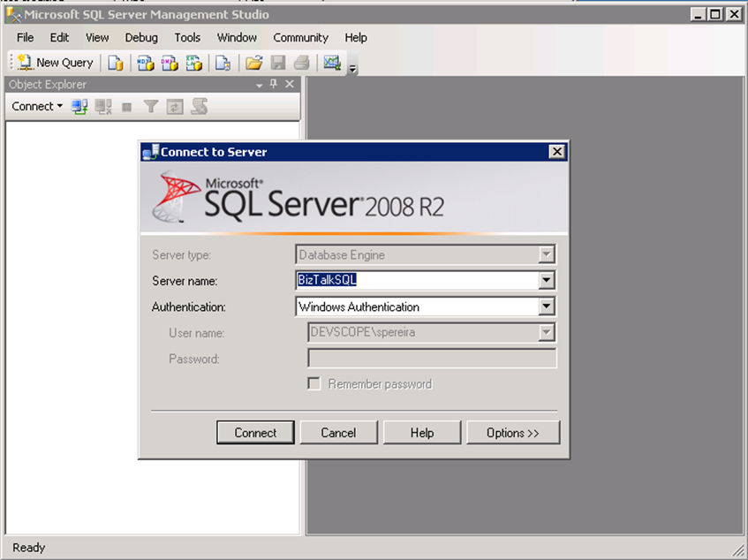The height and width of the screenshot is (560, 748).
Task: Open a new Analysis Services DMX query
Action: pyautogui.click(x=170, y=63)
